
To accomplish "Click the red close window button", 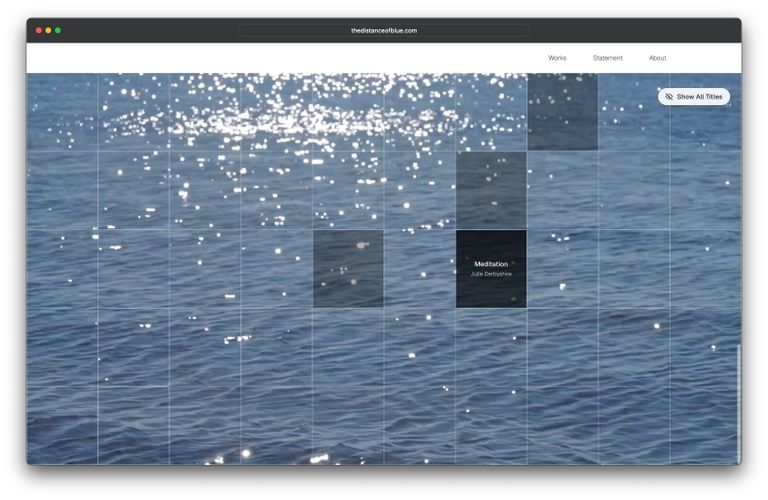I will (x=39, y=30).
